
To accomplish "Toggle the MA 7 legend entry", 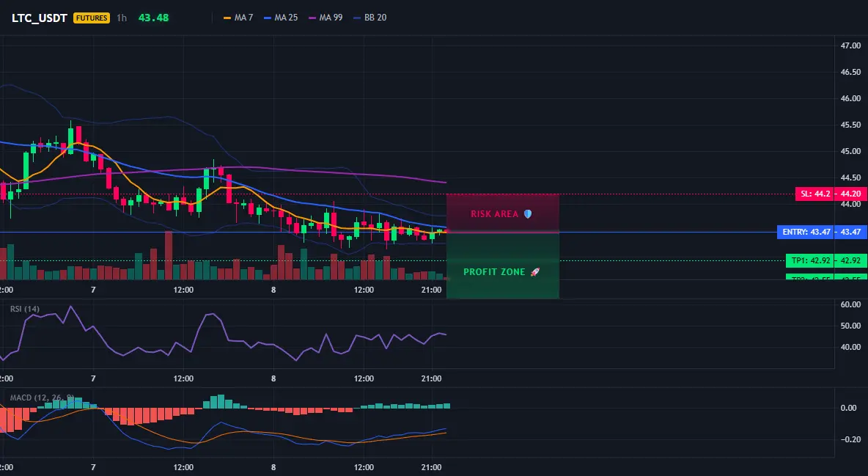I will (x=238, y=18).
